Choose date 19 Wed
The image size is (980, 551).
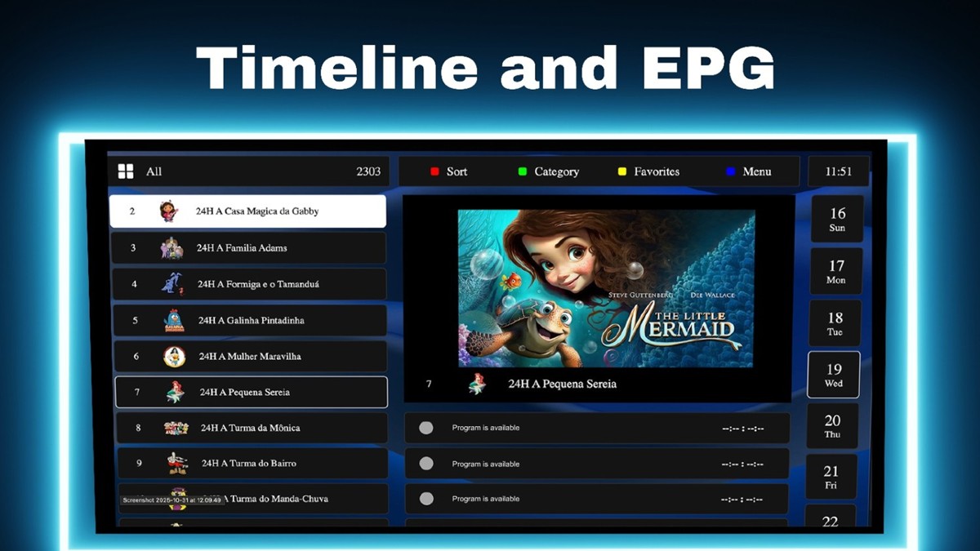pos(834,375)
